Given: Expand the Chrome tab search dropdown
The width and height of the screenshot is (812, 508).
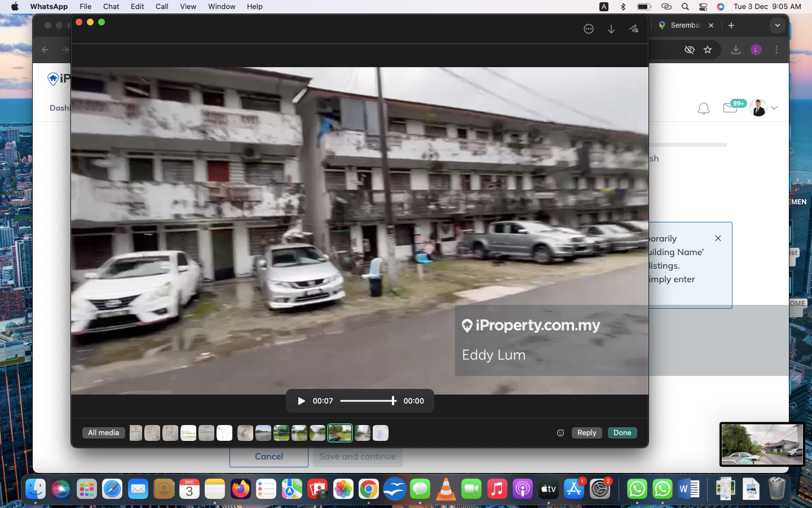Looking at the screenshot, I should (778, 25).
